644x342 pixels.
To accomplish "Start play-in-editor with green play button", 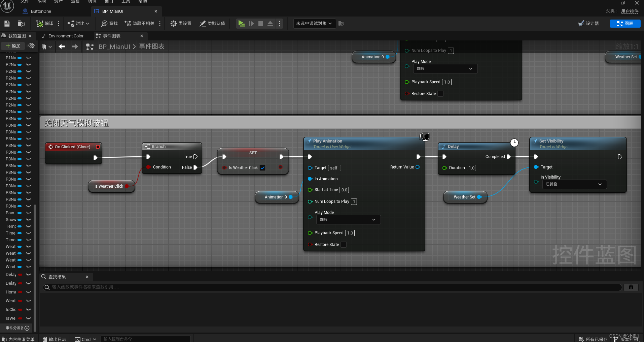I will [241, 24].
